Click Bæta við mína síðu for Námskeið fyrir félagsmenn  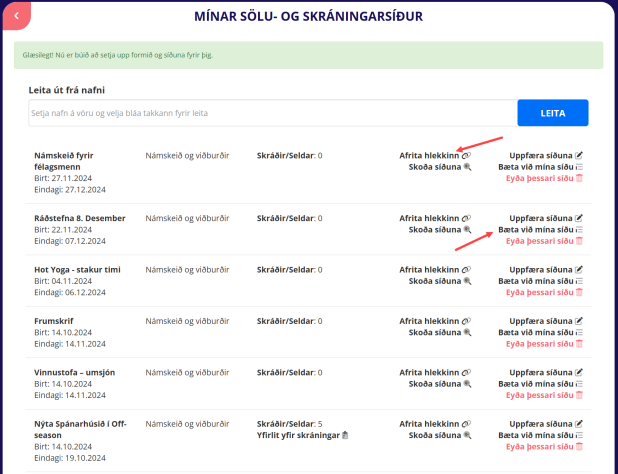[x=535, y=167]
